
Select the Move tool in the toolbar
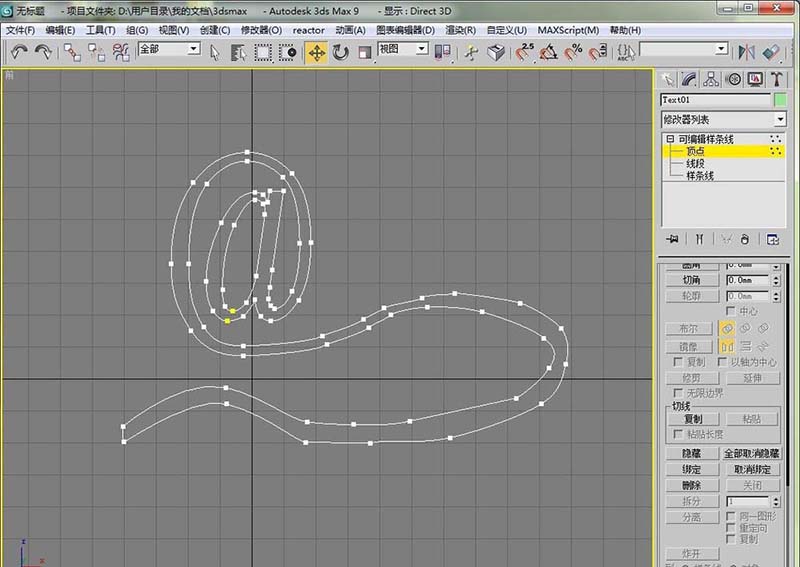point(317,52)
